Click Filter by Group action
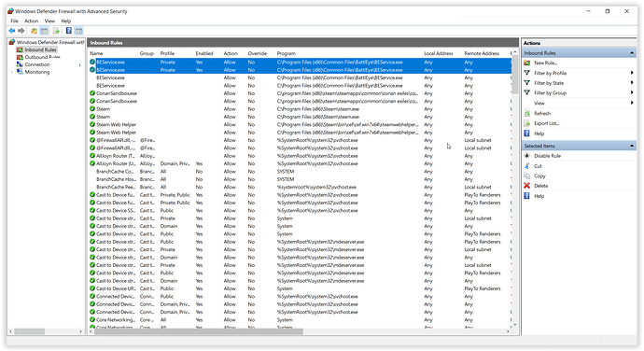Viewport: 644px width, 351px height. click(x=550, y=93)
